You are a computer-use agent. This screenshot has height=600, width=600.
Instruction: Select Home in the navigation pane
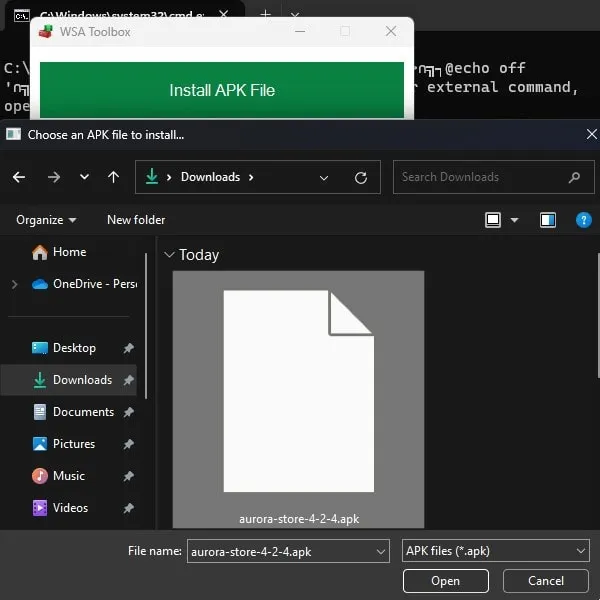(69, 252)
